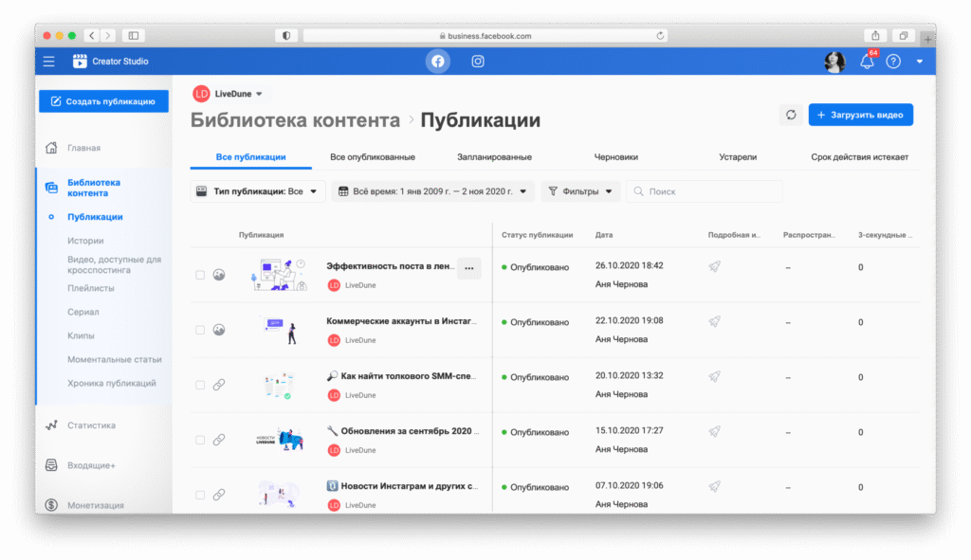Tick checkbox for 'Как найти толкового SMM' post
The image size is (971, 560).
tap(200, 385)
